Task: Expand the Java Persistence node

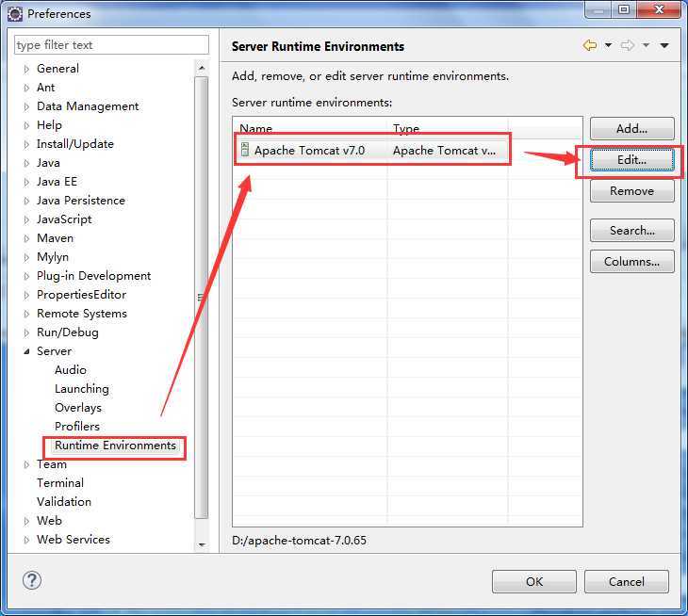Action: click(x=26, y=202)
